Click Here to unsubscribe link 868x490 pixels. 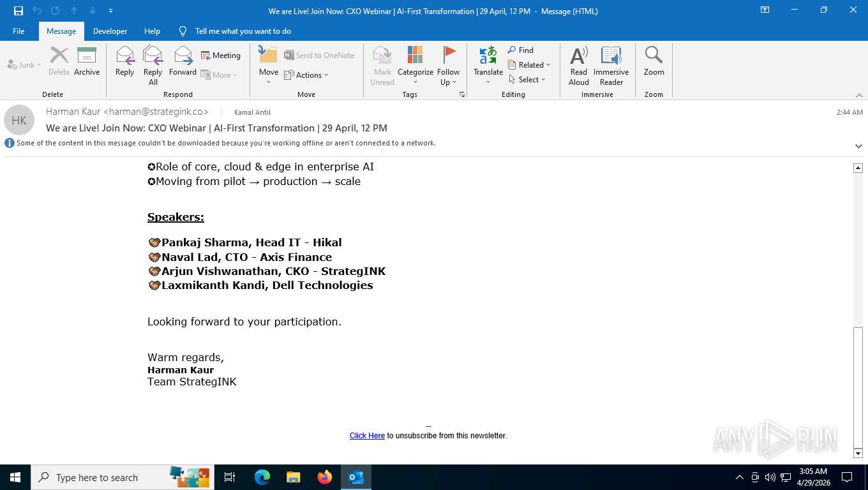[367, 436]
